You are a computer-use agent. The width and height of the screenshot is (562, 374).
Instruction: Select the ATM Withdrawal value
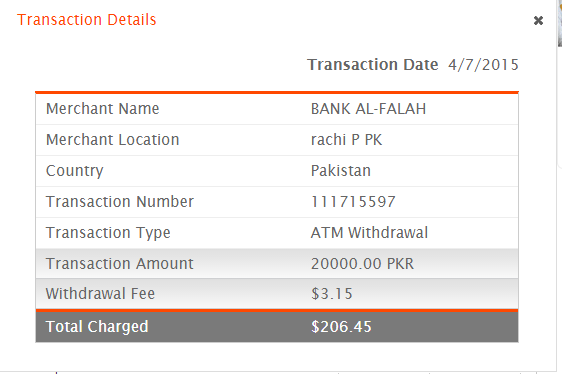370,233
